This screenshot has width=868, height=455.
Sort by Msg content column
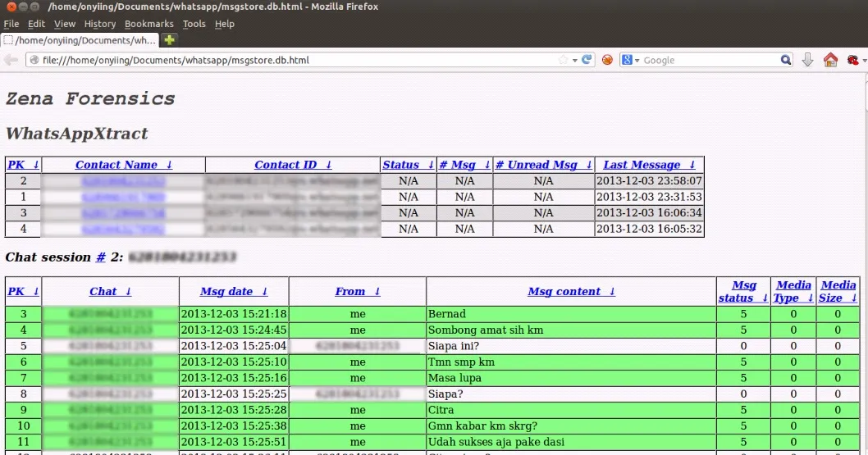click(x=571, y=291)
